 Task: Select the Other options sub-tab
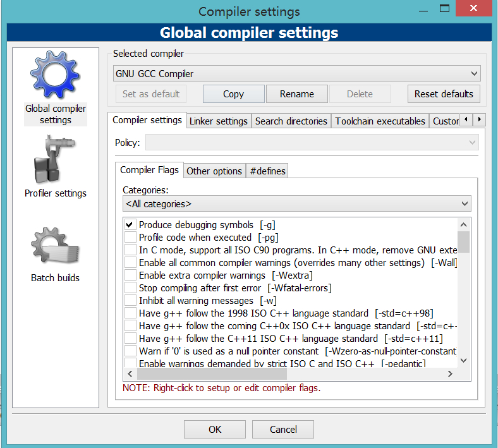(214, 171)
